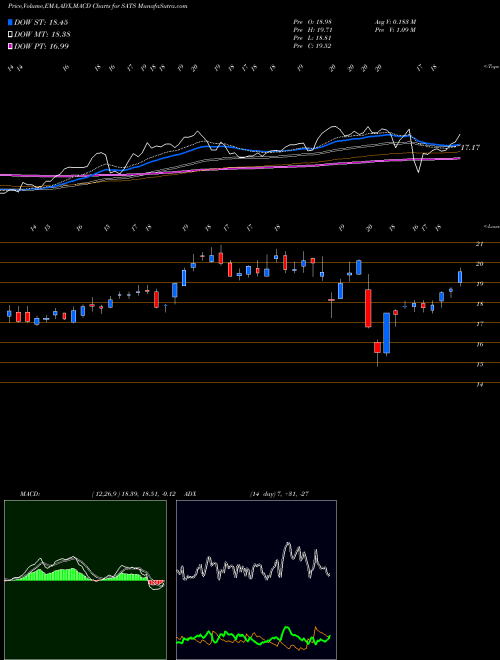The image size is (500, 660).
Task: Click the 21 price axis label
Action: (479, 244)
